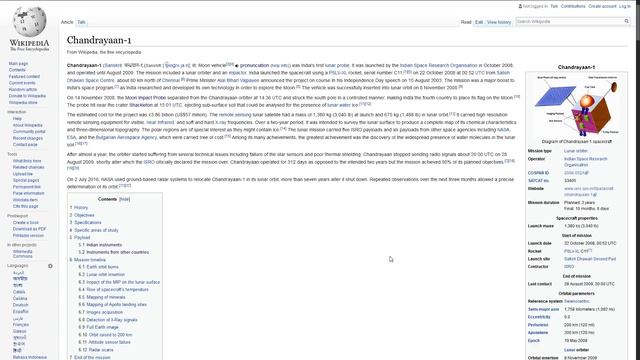
Task: Jump to Mission timeline in Contents
Action: (90, 260)
